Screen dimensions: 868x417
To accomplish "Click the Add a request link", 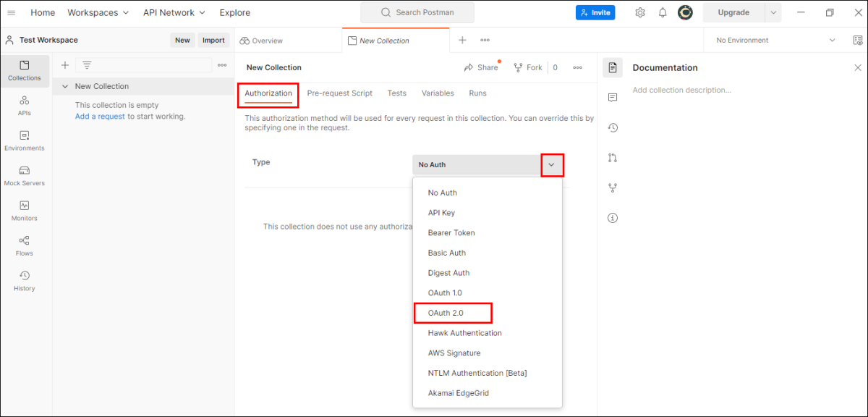I will tap(100, 117).
